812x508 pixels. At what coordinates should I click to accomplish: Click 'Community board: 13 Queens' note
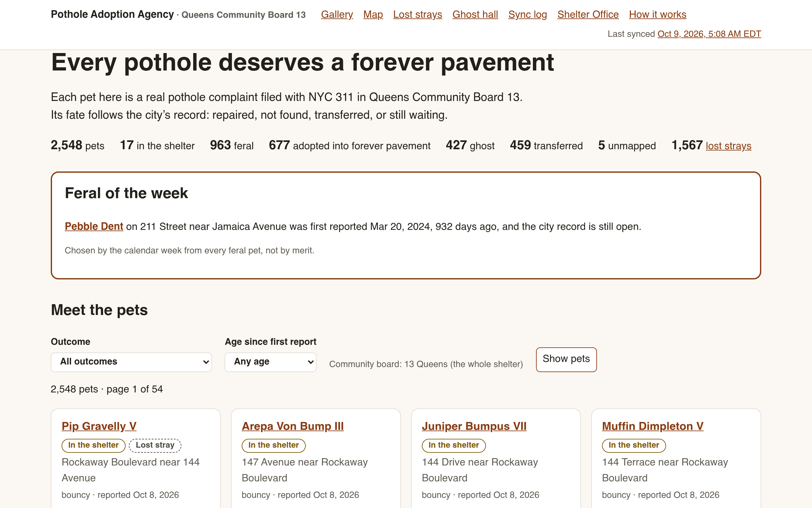426,364
